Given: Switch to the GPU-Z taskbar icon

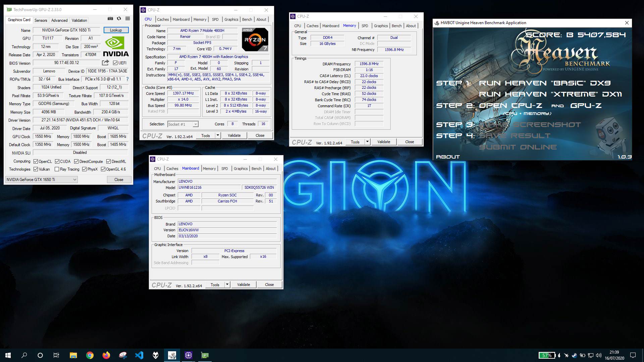Looking at the screenshot, I should [205, 355].
